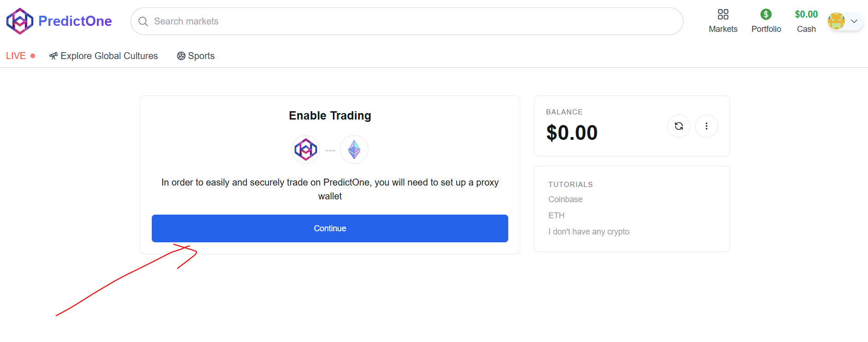Viewport: 868px width, 342px height.
Task: Click the refresh balance icon
Action: [x=678, y=126]
